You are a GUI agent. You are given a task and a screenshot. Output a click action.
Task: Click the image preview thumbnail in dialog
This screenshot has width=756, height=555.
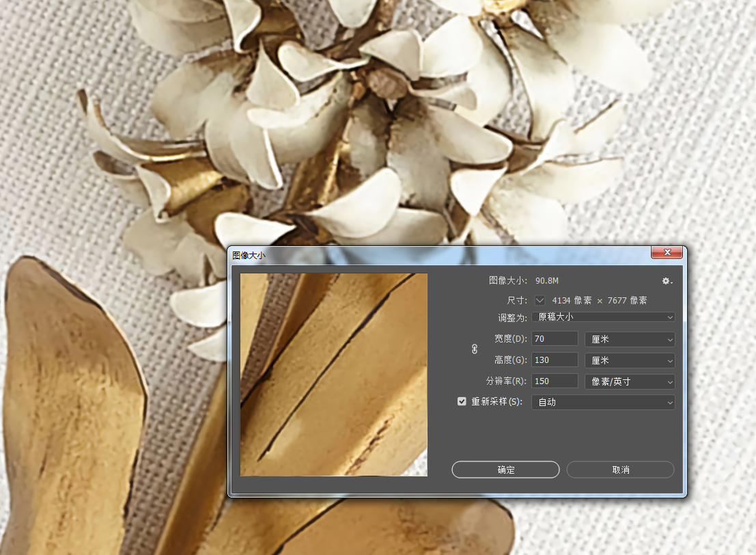pos(334,375)
